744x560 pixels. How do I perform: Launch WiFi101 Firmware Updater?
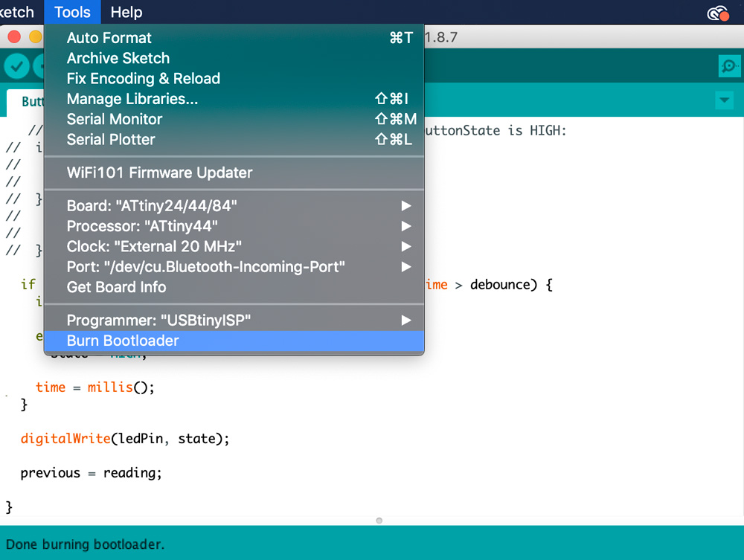[234, 173]
